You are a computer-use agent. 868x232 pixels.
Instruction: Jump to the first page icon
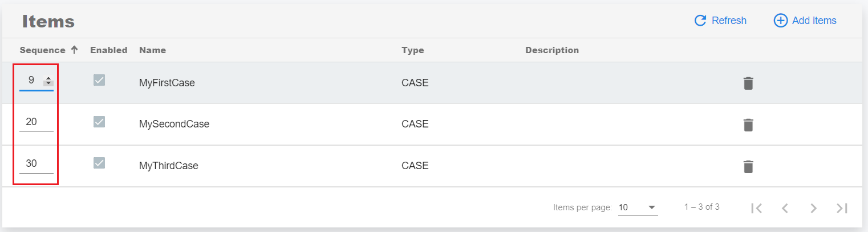[757, 208]
